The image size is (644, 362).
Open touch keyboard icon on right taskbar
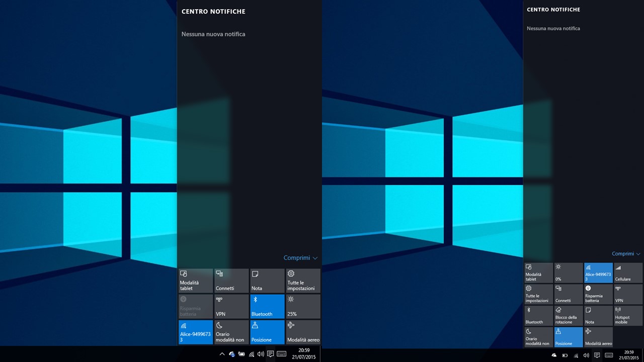[609, 355]
